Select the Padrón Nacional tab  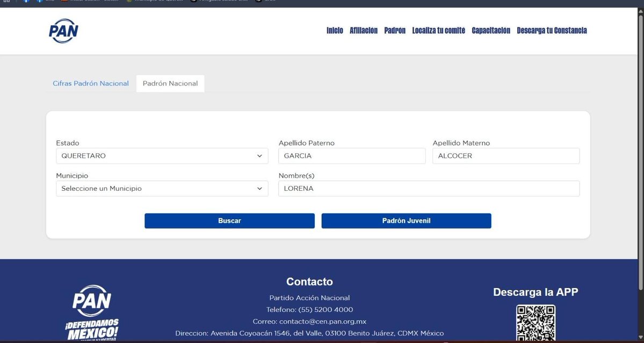tap(170, 83)
